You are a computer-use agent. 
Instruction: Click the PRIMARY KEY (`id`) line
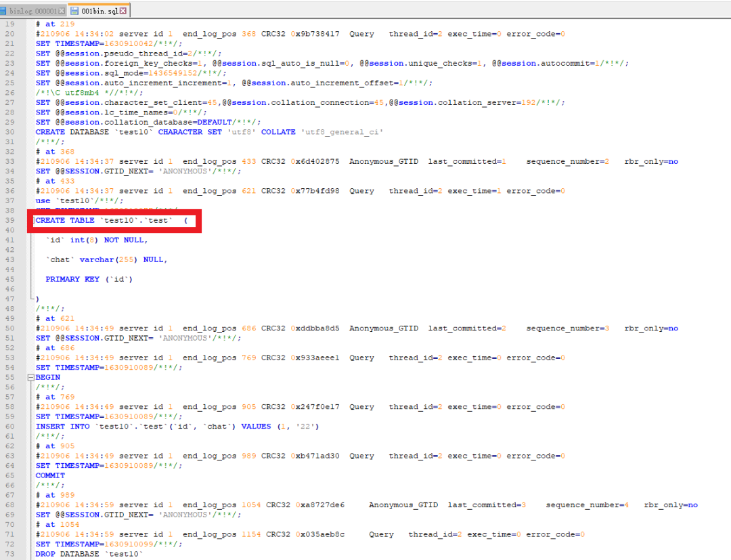click(x=89, y=279)
